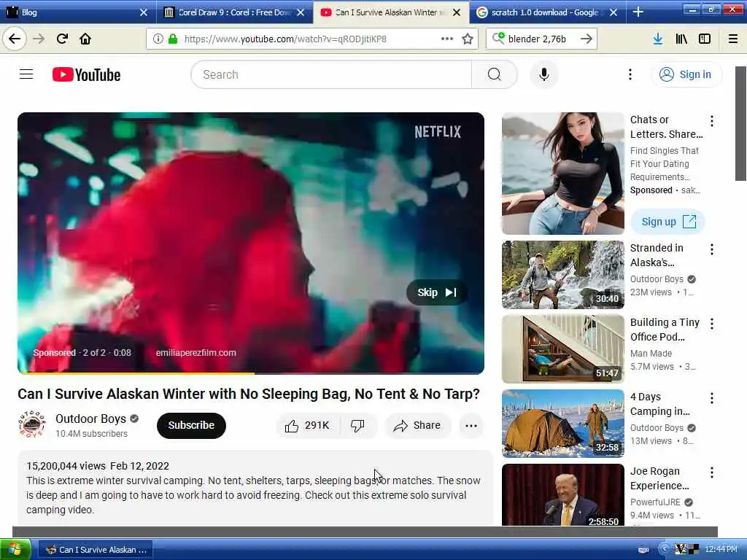Click the keyboard icon in system tray
This screenshot has height=560, width=747.
[x=643, y=550]
